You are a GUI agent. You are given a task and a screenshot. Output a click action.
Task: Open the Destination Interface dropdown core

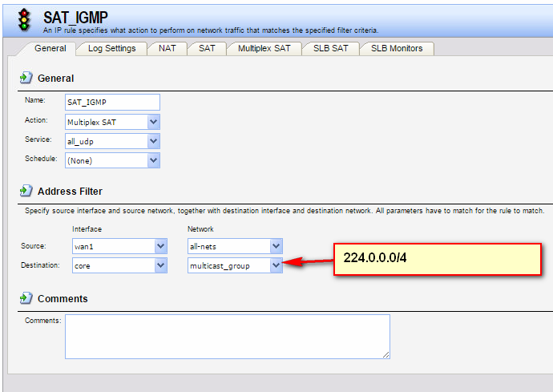119,265
